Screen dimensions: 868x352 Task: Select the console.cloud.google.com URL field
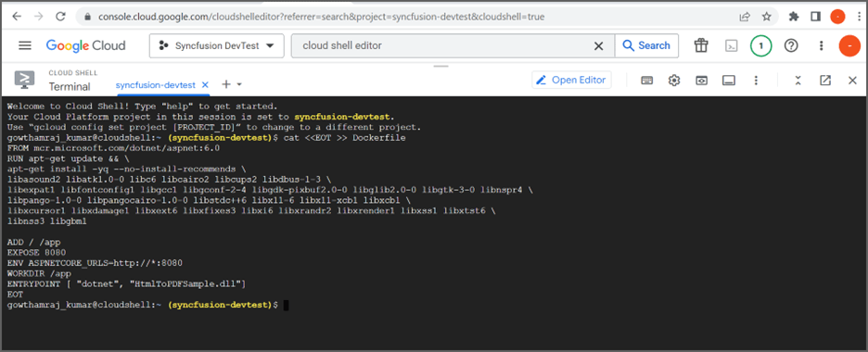click(x=321, y=17)
